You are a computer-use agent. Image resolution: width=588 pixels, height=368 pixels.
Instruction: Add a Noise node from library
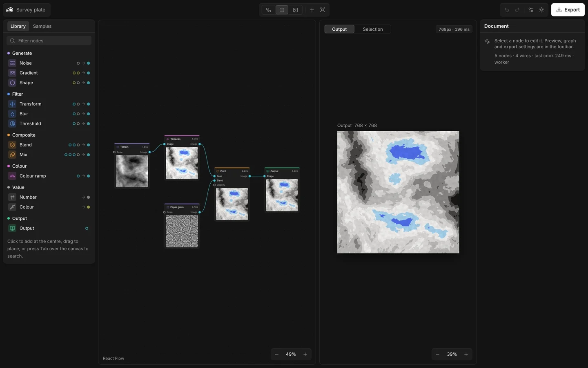tap(49, 63)
